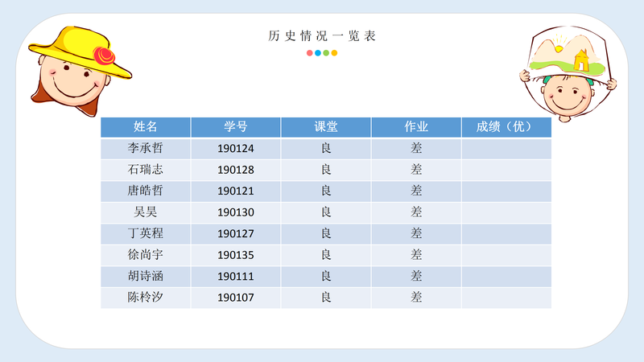Select student number 190124
The height and width of the screenshot is (362, 644).
[x=236, y=149]
